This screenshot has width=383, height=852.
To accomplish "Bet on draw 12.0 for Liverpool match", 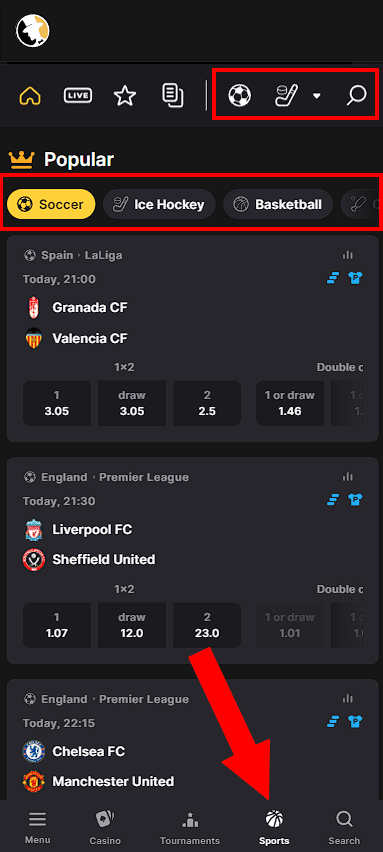I will point(131,625).
